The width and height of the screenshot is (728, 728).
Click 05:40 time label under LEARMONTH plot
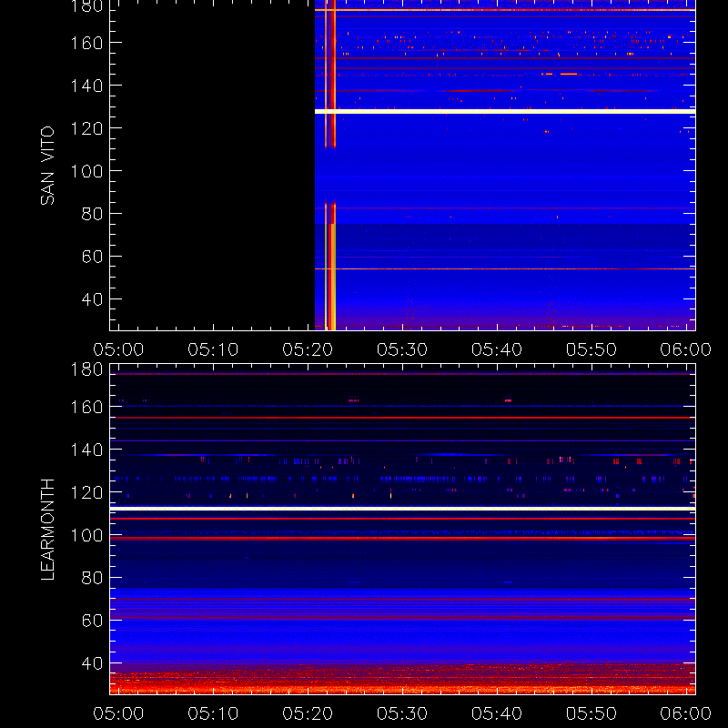[x=497, y=713]
